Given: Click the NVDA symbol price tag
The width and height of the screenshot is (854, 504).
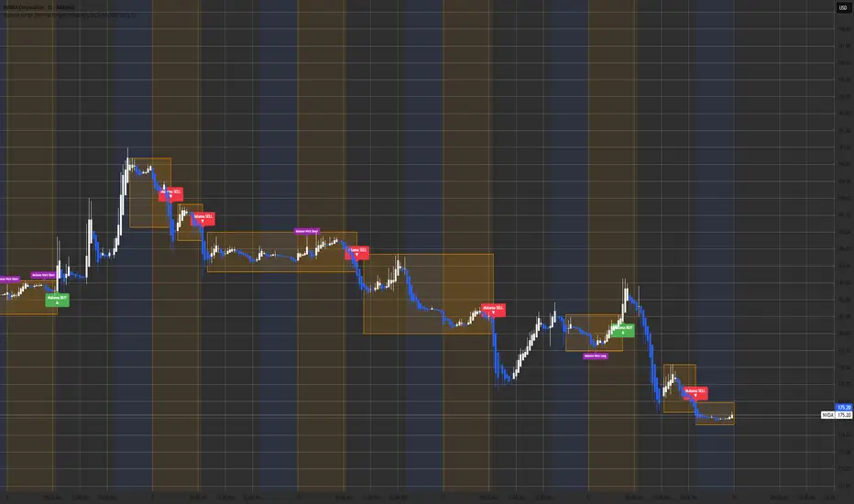Looking at the screenshot, I should (827, 415).
